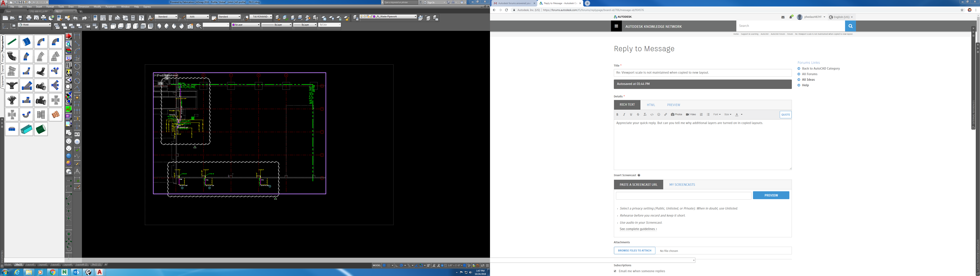Click the Bold formatting icon in reply editor
The height and width of the screenshot is (276, 980).
click(x=617, y=114)
